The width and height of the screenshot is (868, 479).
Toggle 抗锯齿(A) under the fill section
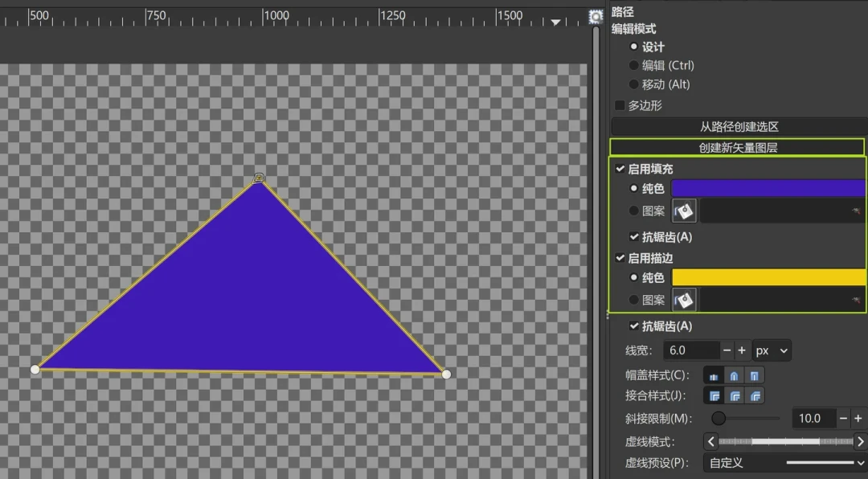[634, 237]
